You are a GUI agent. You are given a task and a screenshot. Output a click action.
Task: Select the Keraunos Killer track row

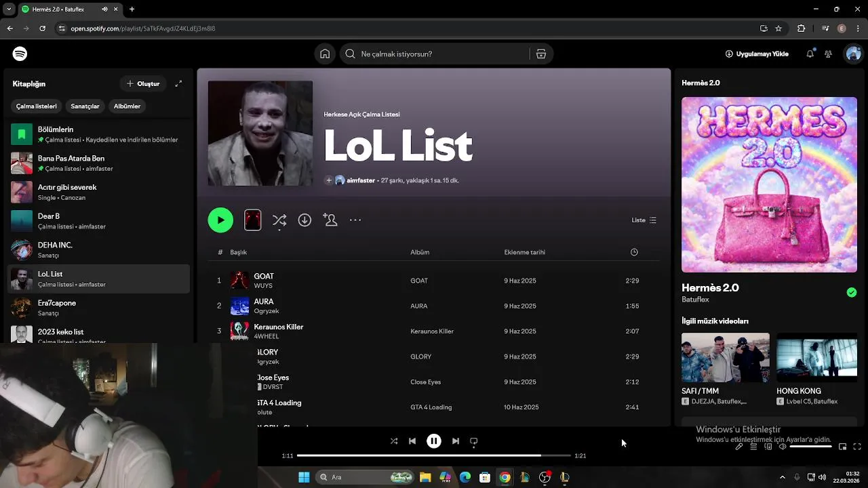click(x=434, y=331)
